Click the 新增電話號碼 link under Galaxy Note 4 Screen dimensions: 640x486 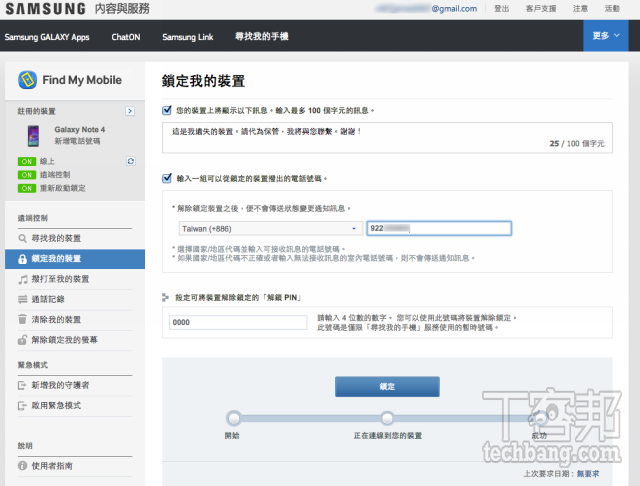[x=78, y=141]
